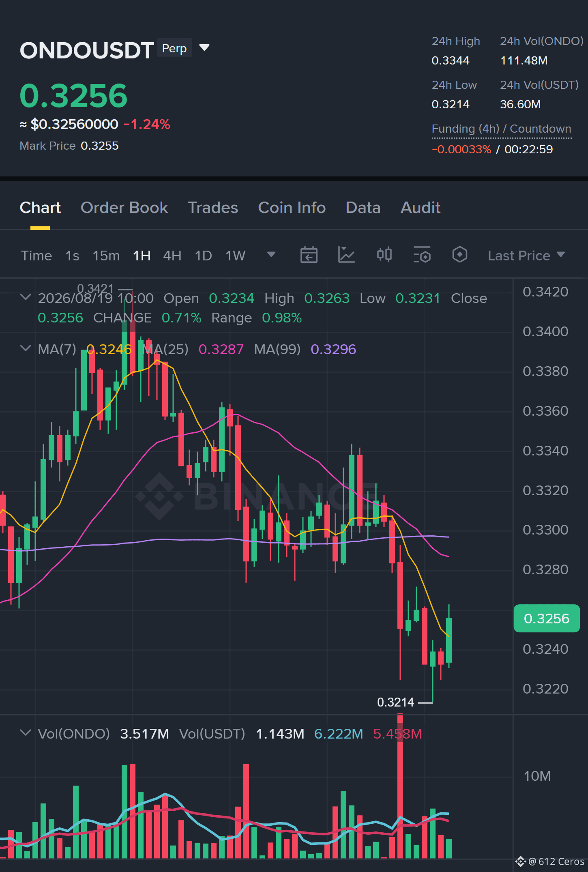The image size is (588, 872).
Task: Open the Coin Info tab
Action: [x=292, y=208]
